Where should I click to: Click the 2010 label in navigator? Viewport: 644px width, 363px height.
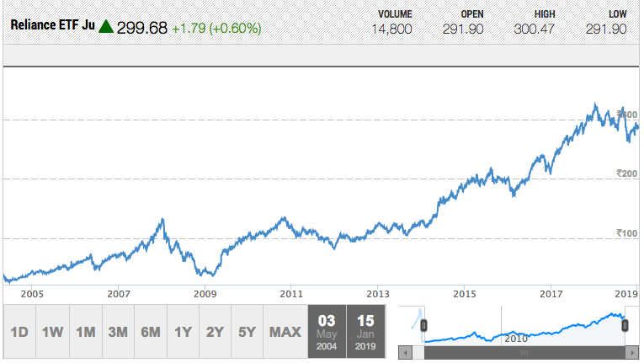[x=516, y=339]
